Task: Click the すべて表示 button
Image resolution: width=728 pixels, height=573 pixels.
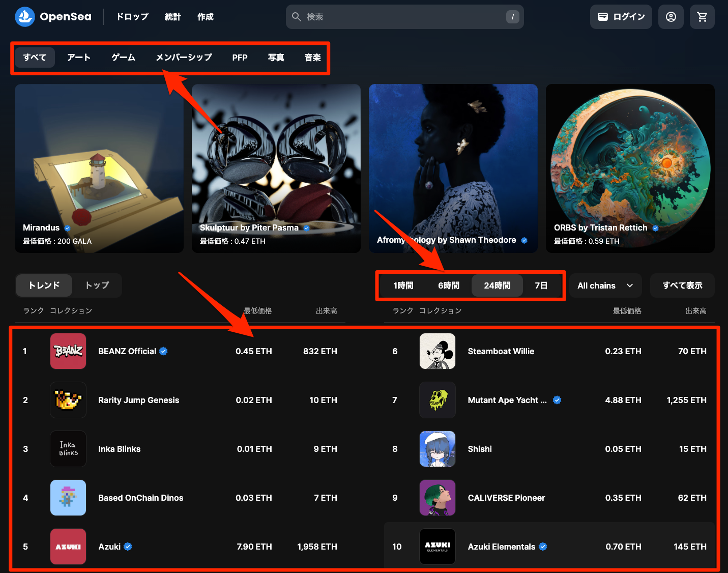Action: [682, 285]
